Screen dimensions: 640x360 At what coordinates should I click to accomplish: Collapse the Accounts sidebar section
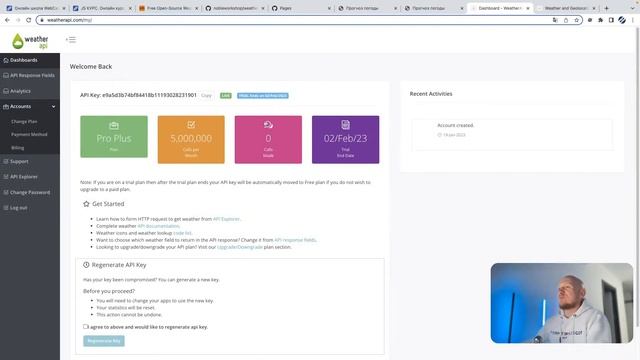(x=30, y=107)
